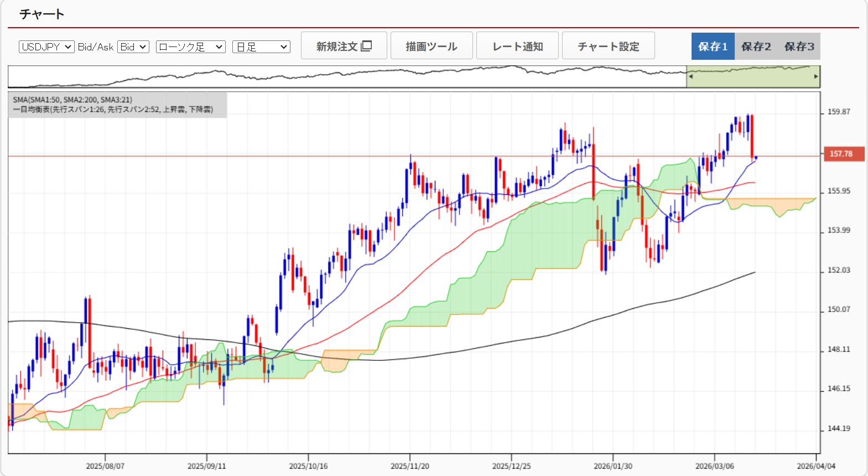
Task: Expand the Bid/Ask price type selector
Action: click(133, 47)
